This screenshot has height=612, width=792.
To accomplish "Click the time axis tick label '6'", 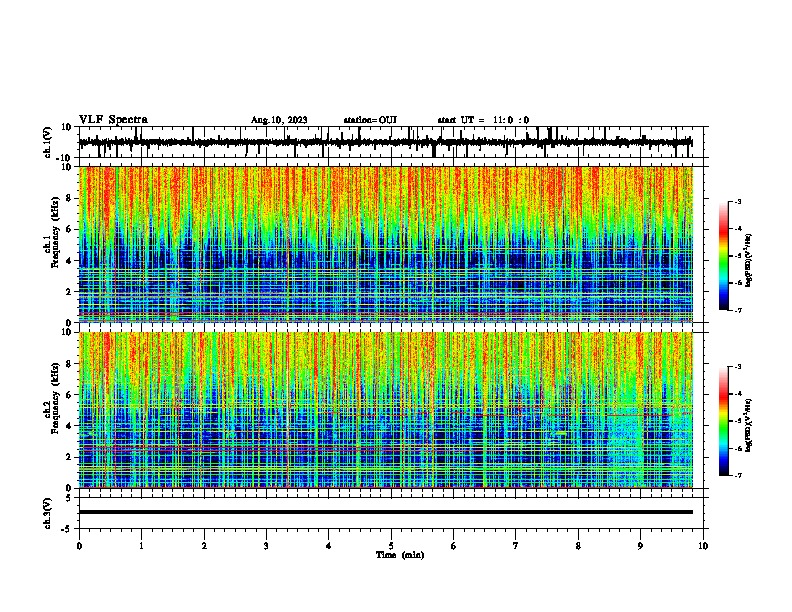I will tap(454, 545).
